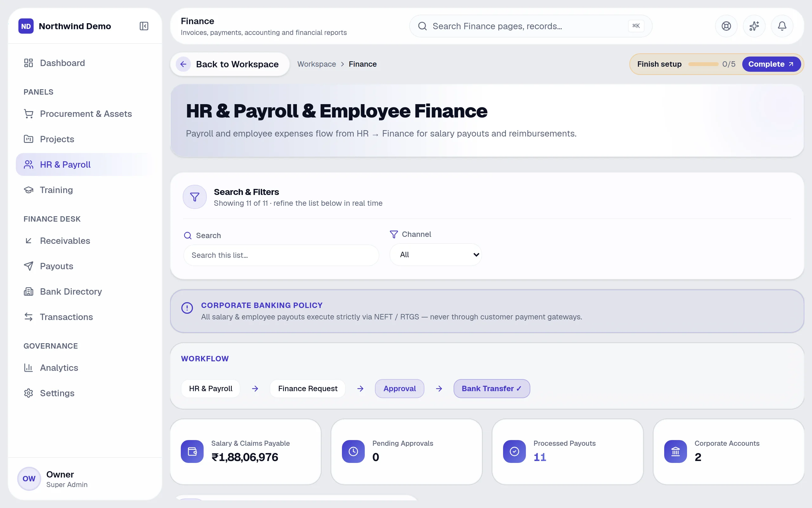812x508 pixels.
Task: Open Dashboard in the sidebar
Action: click(x=85, y=63)
